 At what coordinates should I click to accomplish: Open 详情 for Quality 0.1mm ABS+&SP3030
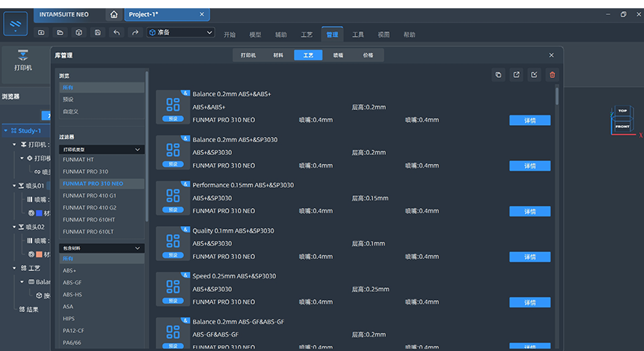coord(530,257)
